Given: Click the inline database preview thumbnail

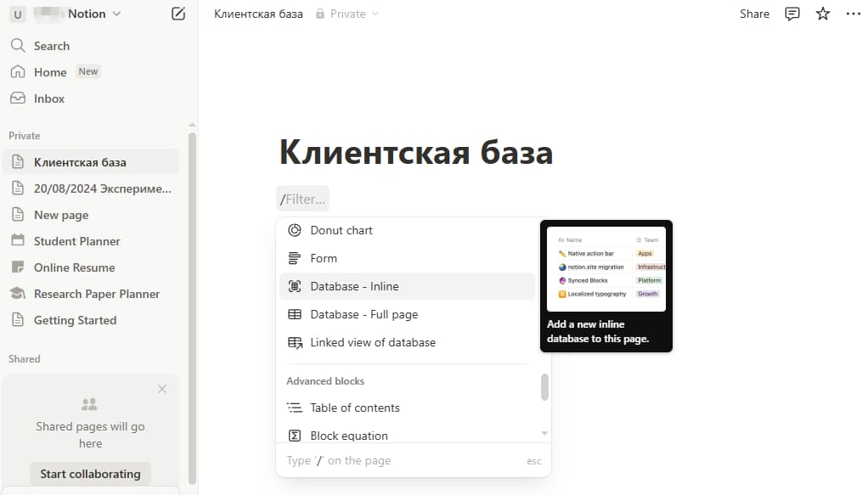Looking at the screenshot, I should click(x=606, y=269).
